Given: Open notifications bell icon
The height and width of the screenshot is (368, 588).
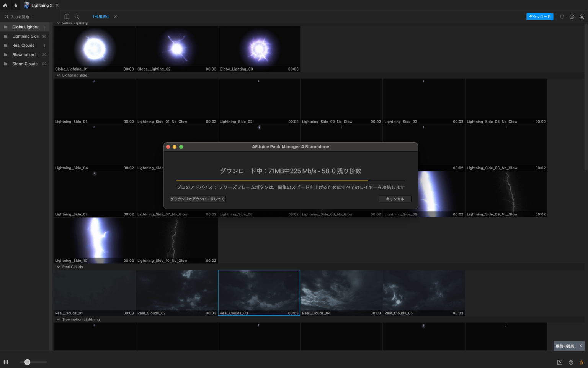Looking at the screenshot, I should click(x=562, y=17).
